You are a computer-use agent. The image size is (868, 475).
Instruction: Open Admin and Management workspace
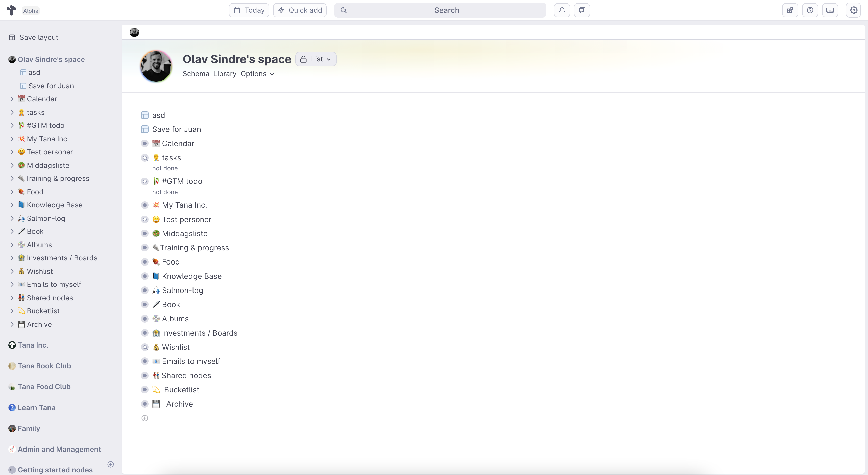coord(59,449)
